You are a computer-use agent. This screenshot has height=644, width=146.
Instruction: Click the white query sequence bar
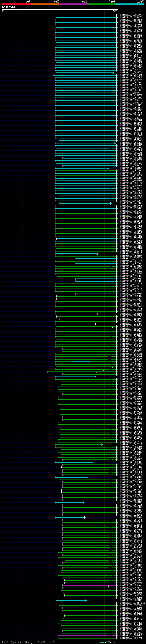pyautogui.click(x=60, y=9)
